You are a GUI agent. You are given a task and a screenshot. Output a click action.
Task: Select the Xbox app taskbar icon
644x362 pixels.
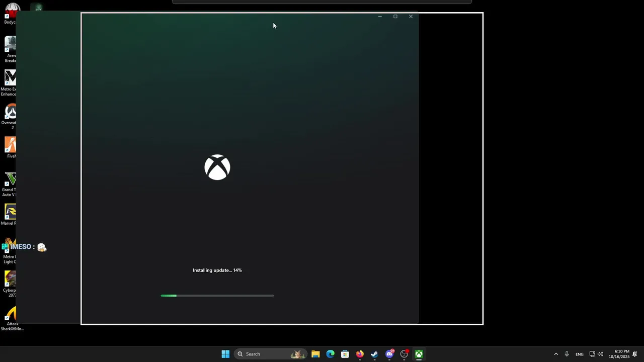tap(419, 354)
